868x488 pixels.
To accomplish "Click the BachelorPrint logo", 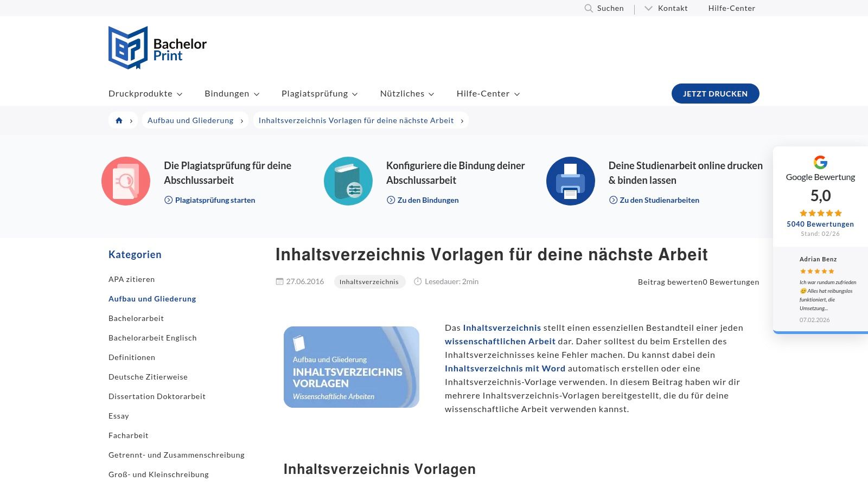I will [157, 48].
